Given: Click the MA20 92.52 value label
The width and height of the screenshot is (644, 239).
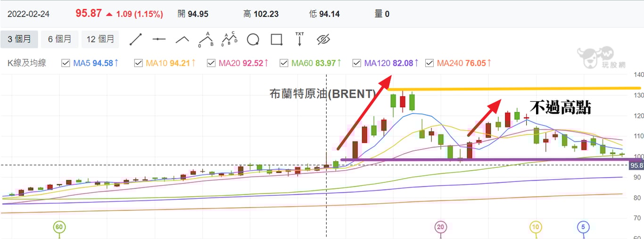Looking at the screenshot, I should coord(244,63).
